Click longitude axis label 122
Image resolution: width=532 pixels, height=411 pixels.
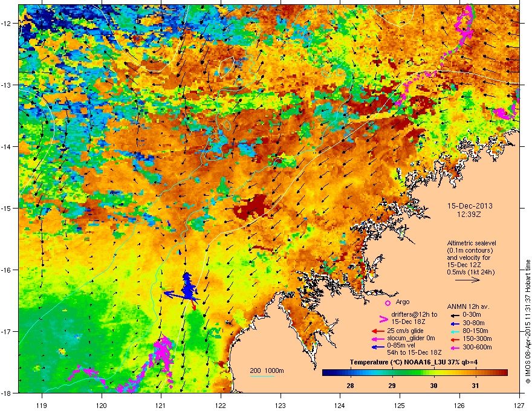[221, 405]
